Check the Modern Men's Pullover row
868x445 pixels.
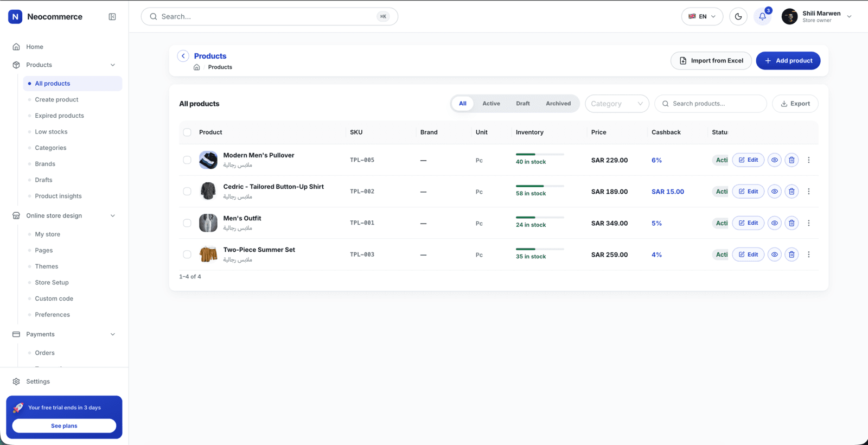187,160
